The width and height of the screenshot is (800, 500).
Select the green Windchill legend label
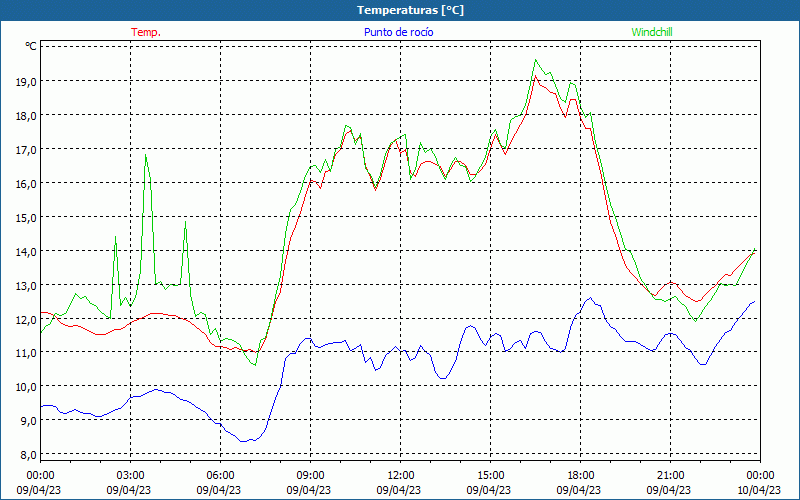click(x=652, y=32)
